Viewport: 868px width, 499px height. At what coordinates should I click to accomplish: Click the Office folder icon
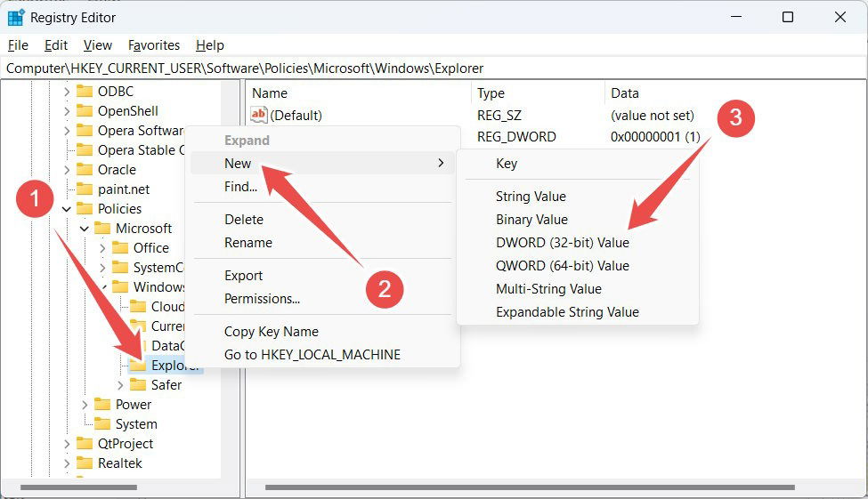(x=120, y=248)
